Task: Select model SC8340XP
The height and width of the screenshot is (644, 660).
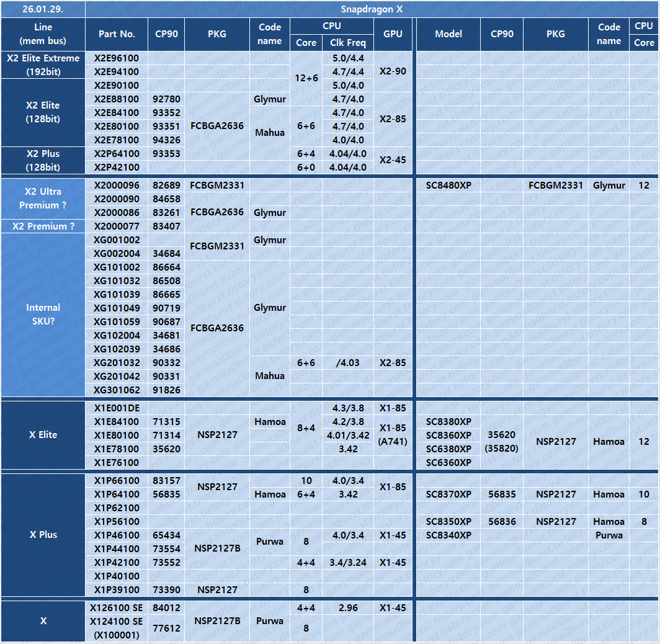Action: 448,535
